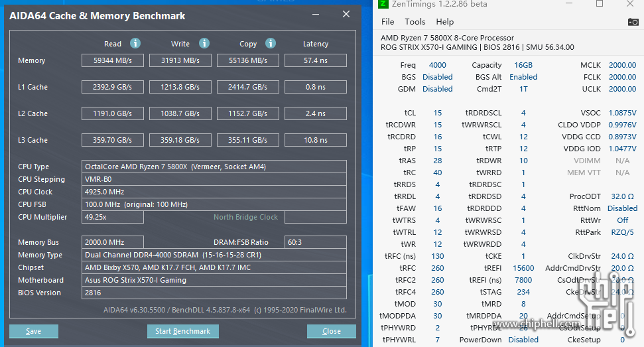Click the Write info icon
The height and width of the screenshot is (347, 644).
[x=204, y=43]
